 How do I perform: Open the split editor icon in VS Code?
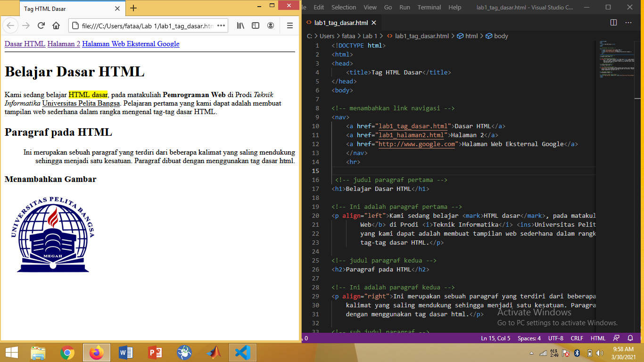pos(613,22)
